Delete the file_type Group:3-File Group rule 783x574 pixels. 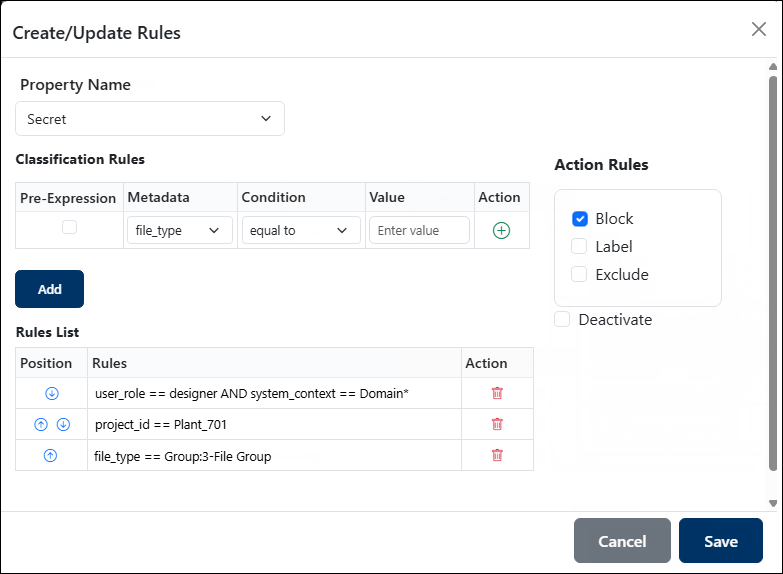(497, 455)
